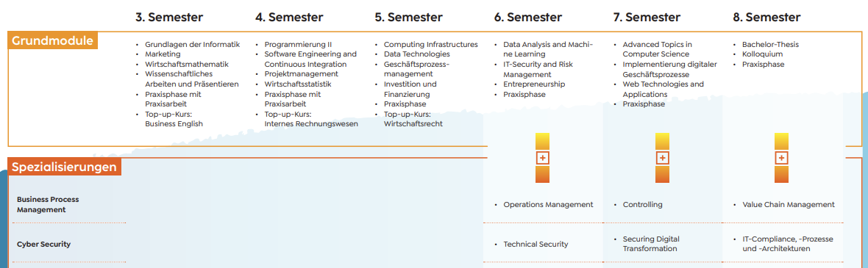Click Securing Digital Transformation entry
The width and height of the screenshot is (868, 268).
651,244
